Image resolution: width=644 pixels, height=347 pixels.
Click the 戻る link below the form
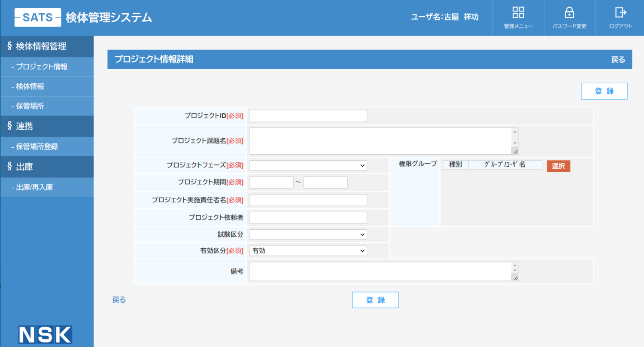tap(119, 300)
